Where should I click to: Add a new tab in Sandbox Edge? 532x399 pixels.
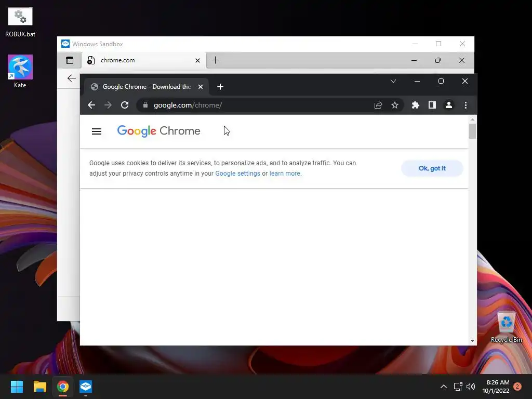tap(215, 60)
